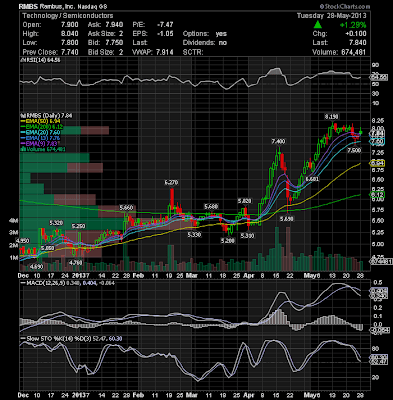The height and width of the screenshot is (400, 393).
Task: Click the 4.760 low annotation
Action: click(x=75, y=263)
